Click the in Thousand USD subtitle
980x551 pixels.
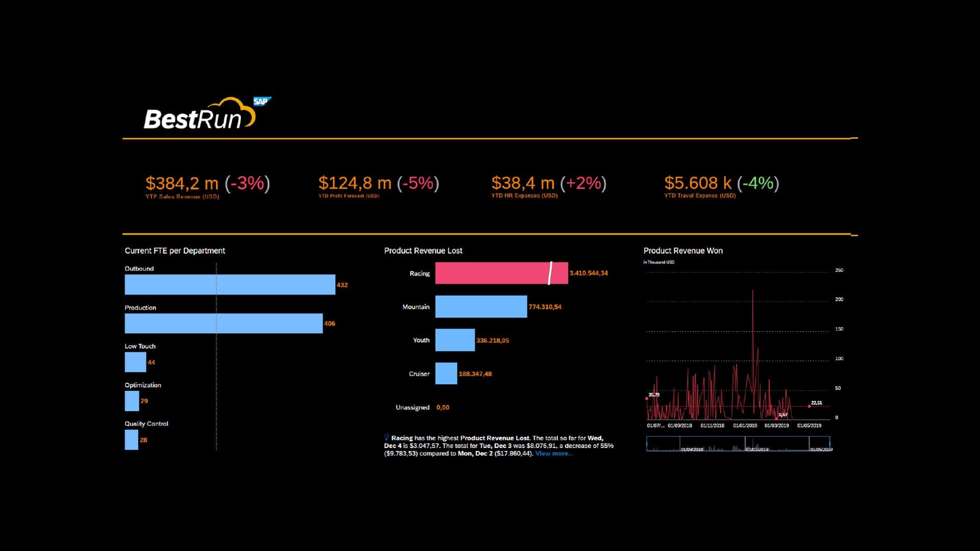(x=658, y=262)
